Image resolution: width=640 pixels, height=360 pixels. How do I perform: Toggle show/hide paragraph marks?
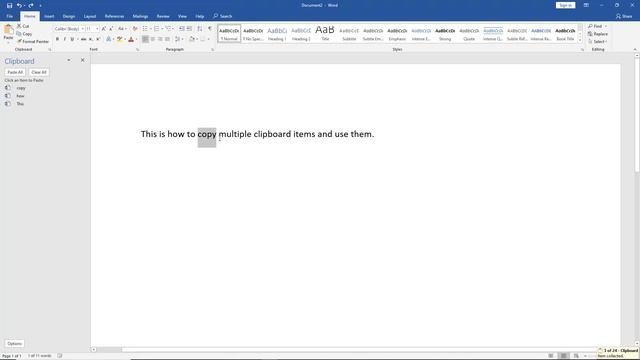[x=210, y=29]
